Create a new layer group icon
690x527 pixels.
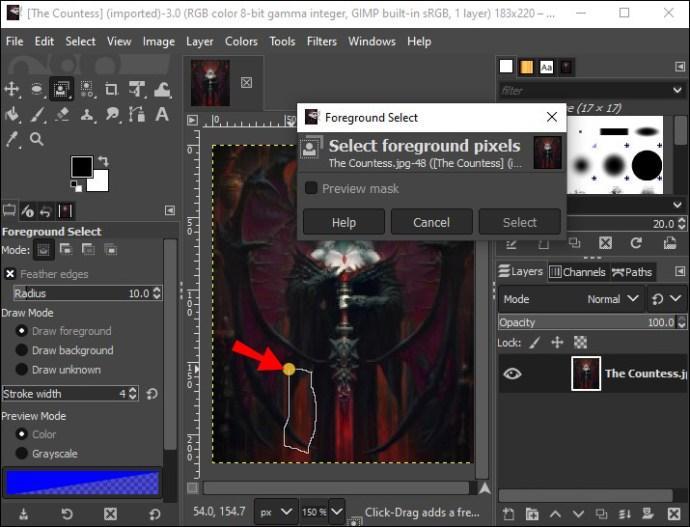pos(532,513)
